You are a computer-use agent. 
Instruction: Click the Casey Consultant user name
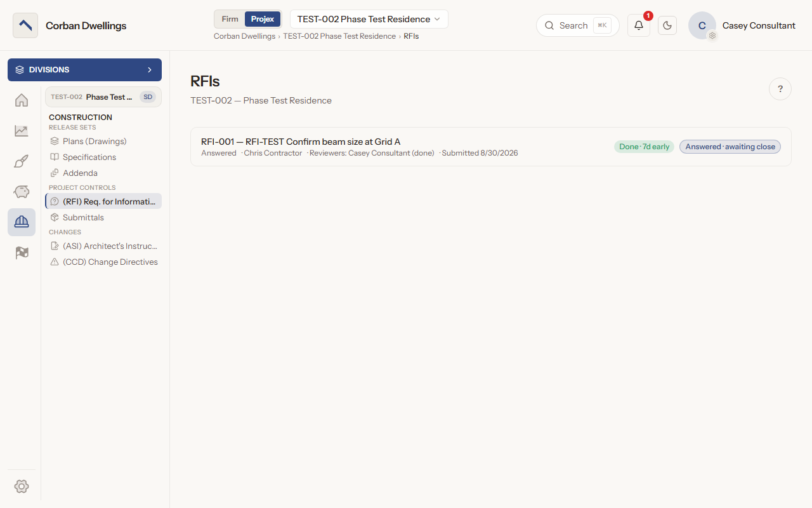click(759, 25)
